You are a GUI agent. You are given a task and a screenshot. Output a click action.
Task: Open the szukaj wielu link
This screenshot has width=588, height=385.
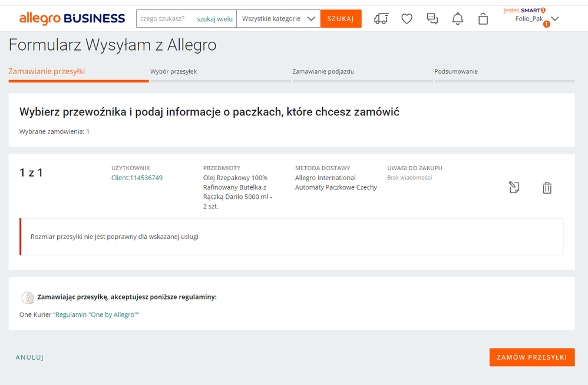215,19
